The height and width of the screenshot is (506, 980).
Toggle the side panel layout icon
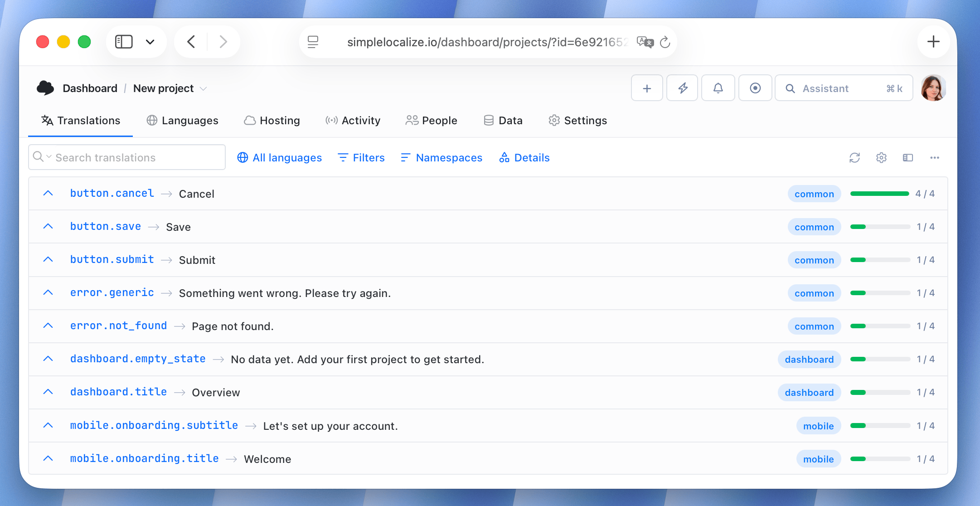(x=908, y=158)
